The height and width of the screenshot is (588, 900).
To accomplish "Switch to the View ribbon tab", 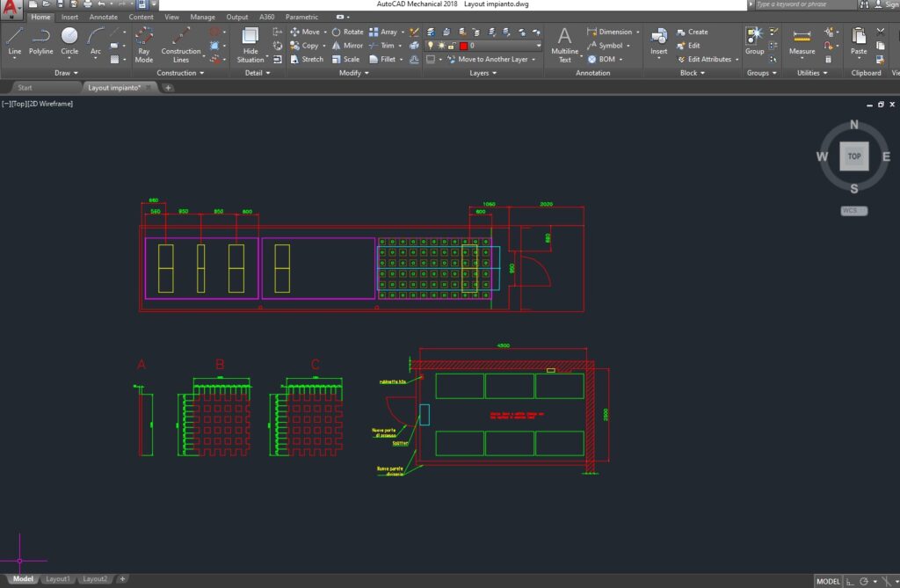I will (x=171, y=18).
